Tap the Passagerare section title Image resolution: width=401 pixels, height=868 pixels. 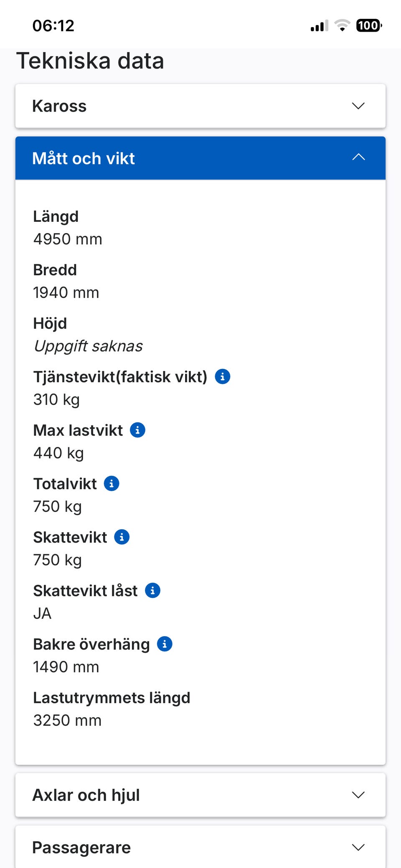coord(81,848)
